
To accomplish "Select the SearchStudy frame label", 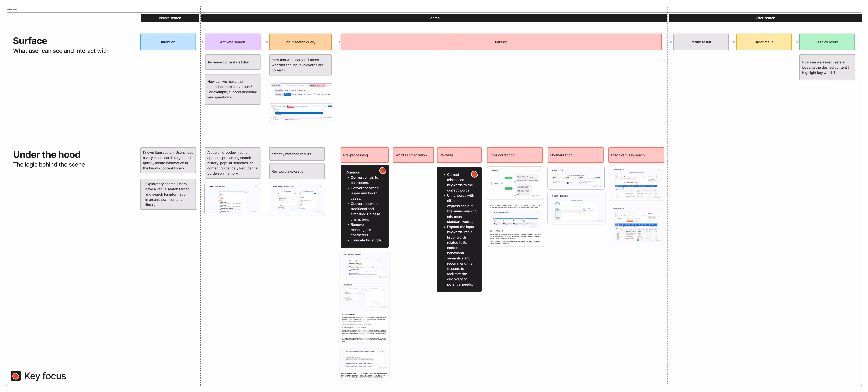I will pos(12,9).
